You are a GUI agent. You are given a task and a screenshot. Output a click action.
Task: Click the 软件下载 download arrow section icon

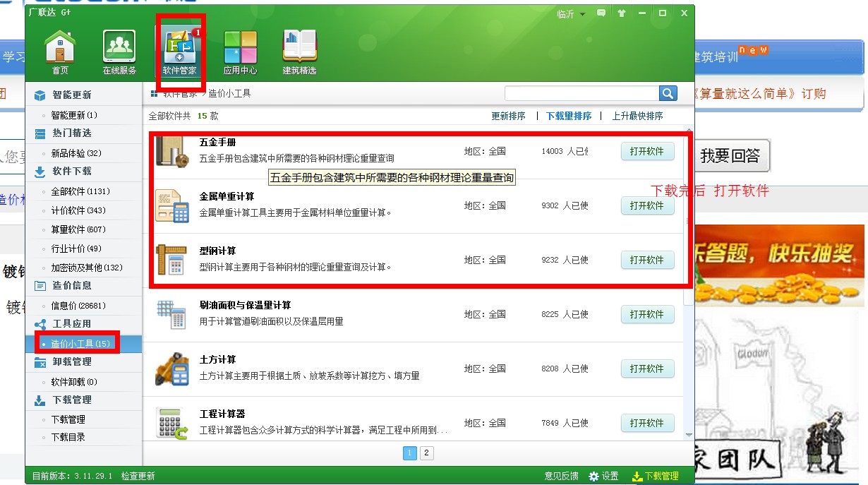coord(40,172)
